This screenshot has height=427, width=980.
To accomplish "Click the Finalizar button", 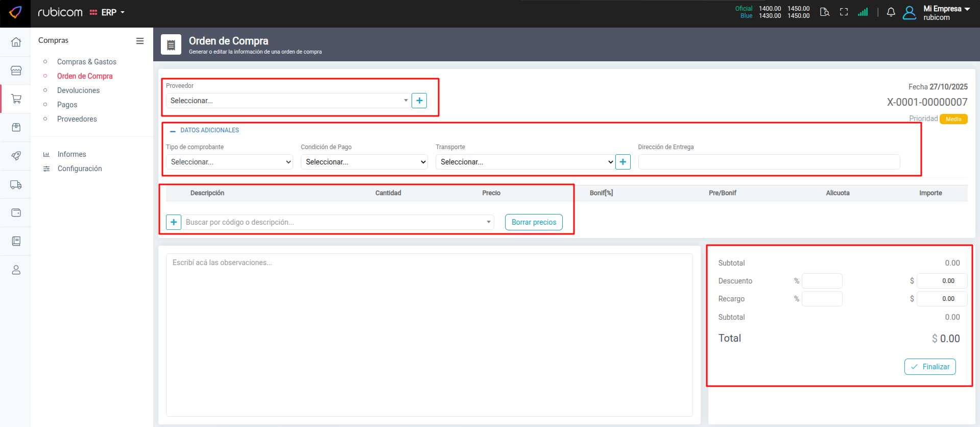I will pos(929,367).
